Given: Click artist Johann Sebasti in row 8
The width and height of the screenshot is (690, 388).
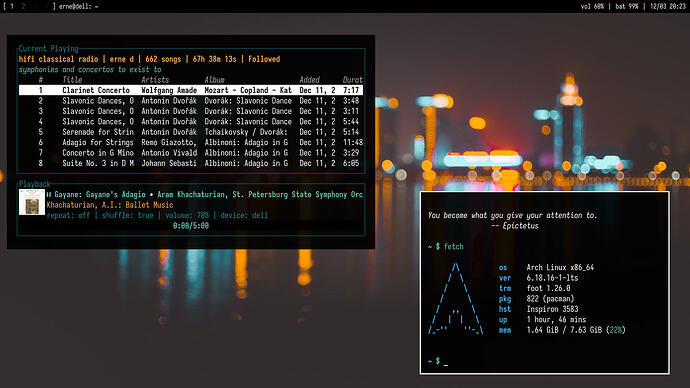Looking at the screenshot, I should click(x=169, y=163).
